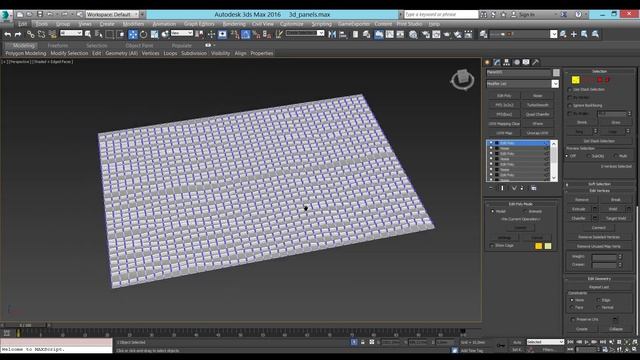Activate the Select and Rotate tool

click(144, 35)
